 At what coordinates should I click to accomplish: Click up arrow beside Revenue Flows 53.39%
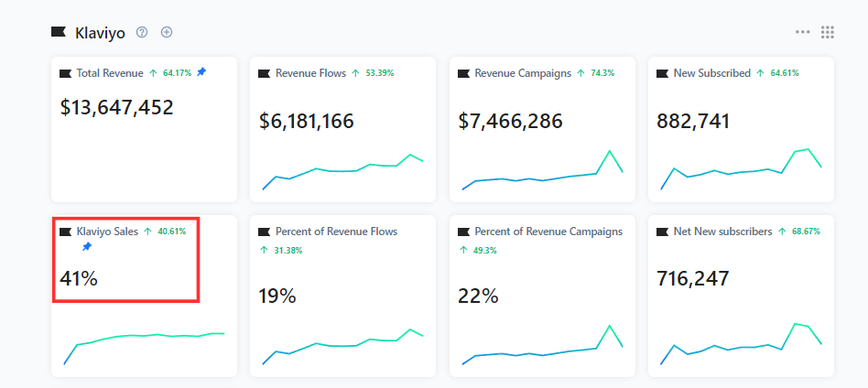coord(356,73)
